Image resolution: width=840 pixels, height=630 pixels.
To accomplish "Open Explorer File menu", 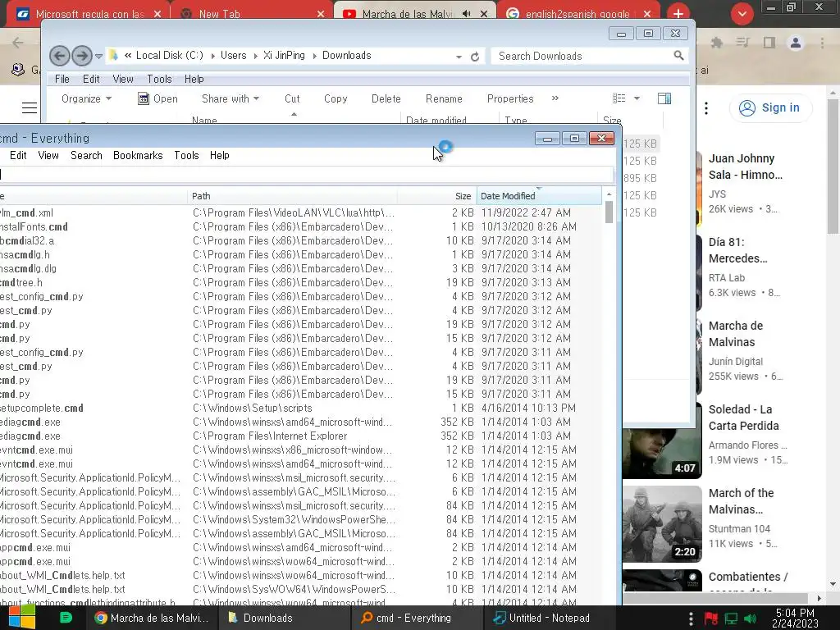I will point(62,79).
